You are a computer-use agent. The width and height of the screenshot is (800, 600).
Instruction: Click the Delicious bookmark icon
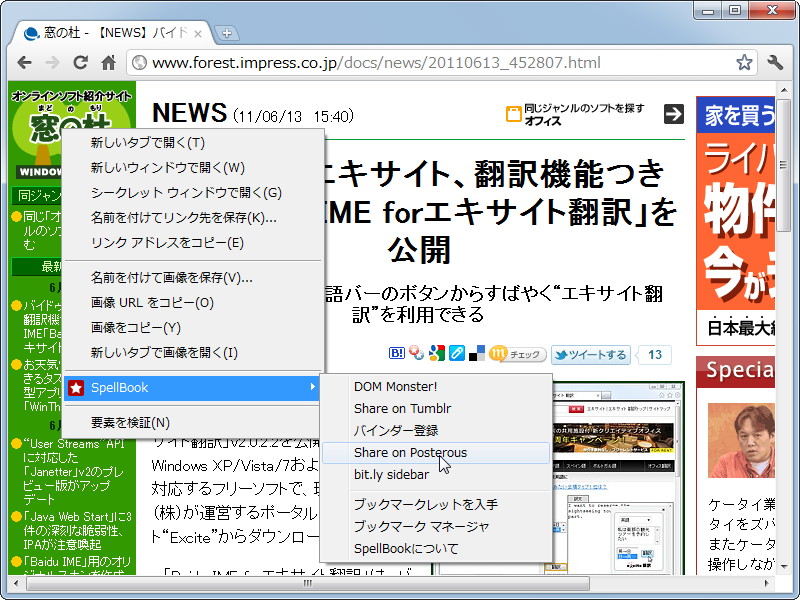477,353
